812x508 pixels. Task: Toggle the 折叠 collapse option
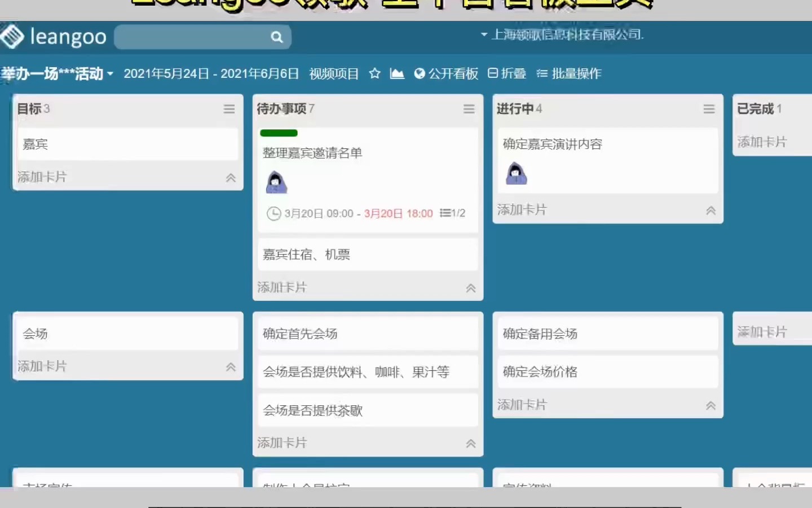[507, 73]
